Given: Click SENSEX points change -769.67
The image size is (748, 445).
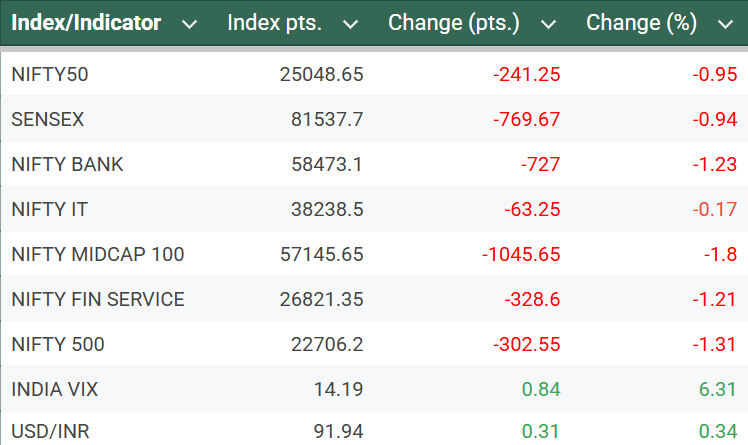Looking at the screenshot, I should 527,119.
